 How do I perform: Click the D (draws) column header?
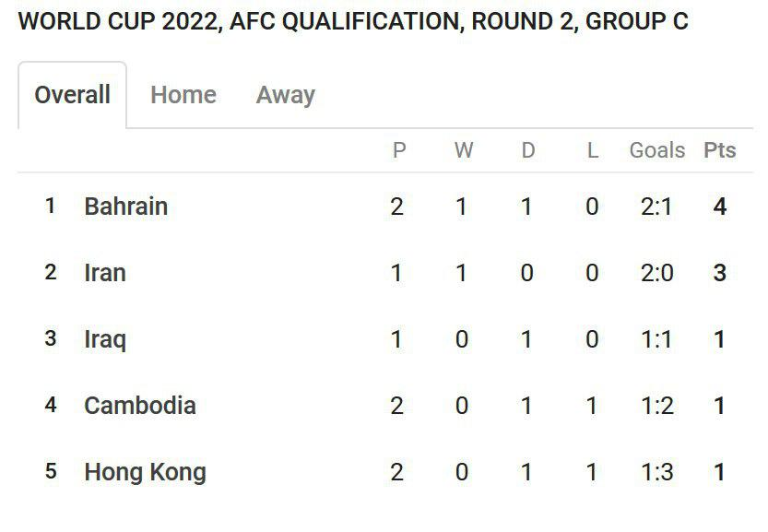coord(527,150)
